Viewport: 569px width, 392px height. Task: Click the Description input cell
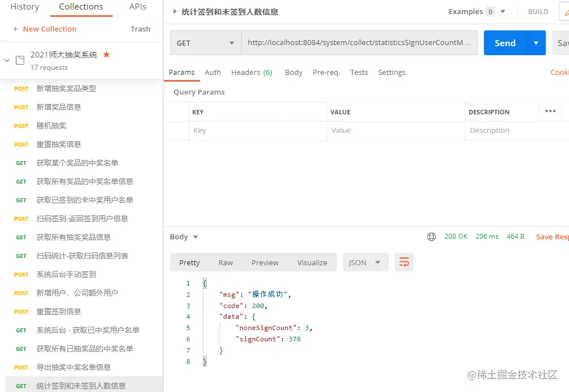click(x=517, y=131)
